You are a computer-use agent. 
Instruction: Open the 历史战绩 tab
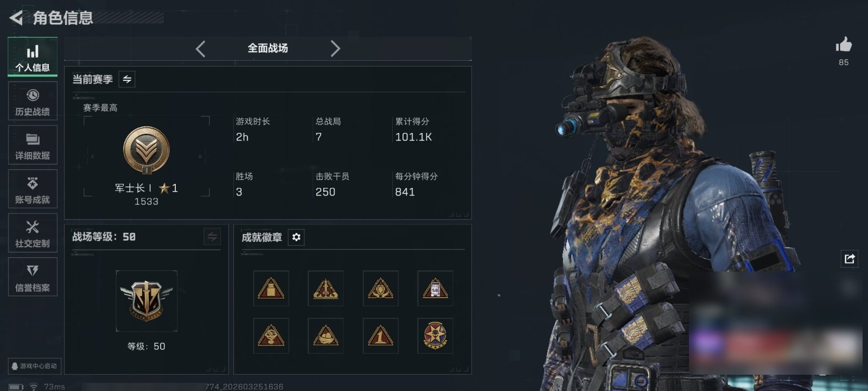(33, 101)
